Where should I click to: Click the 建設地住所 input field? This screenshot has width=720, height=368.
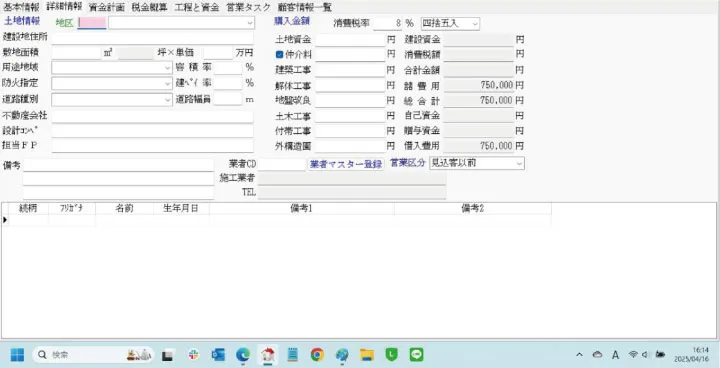[x=152, y=38]
